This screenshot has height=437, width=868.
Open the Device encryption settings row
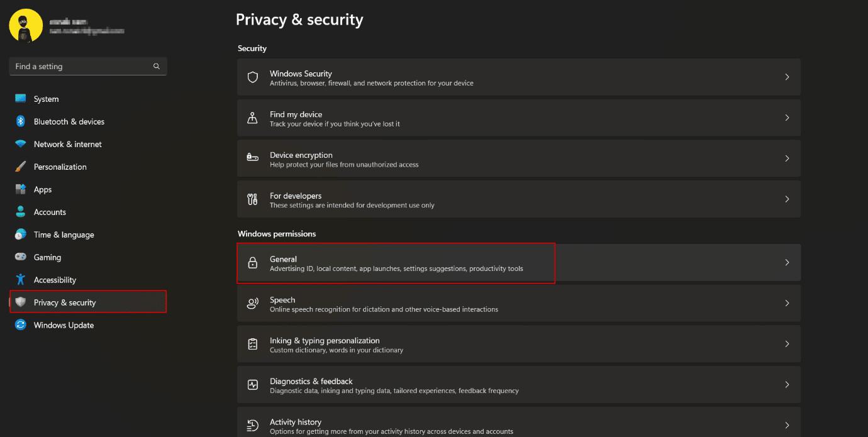(519, 158)
